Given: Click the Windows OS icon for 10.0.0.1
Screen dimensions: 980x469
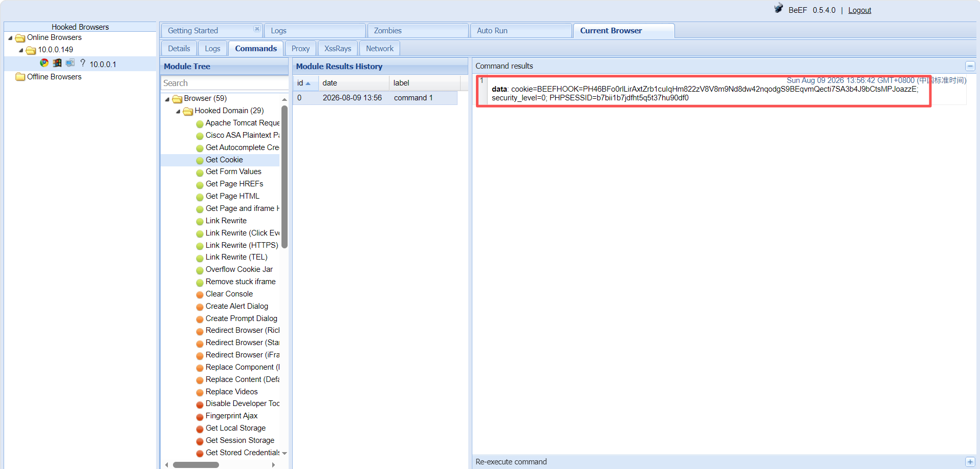Looking at the screenshot, I should 57,63.
